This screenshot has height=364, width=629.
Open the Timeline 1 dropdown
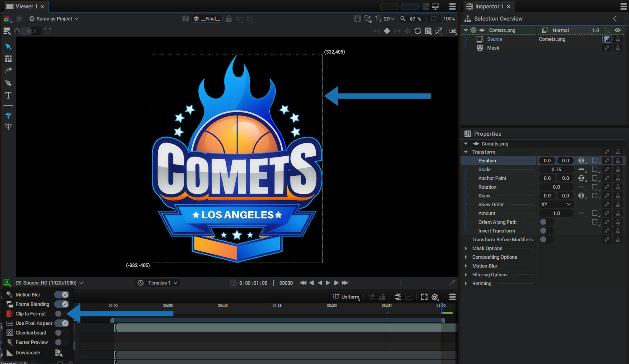click(x=158, y=283)
